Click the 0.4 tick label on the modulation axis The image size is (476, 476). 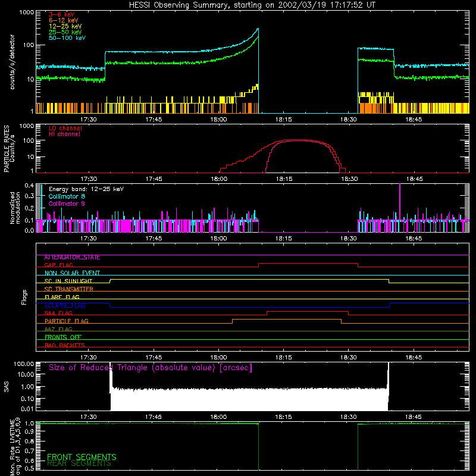point(29,186)
